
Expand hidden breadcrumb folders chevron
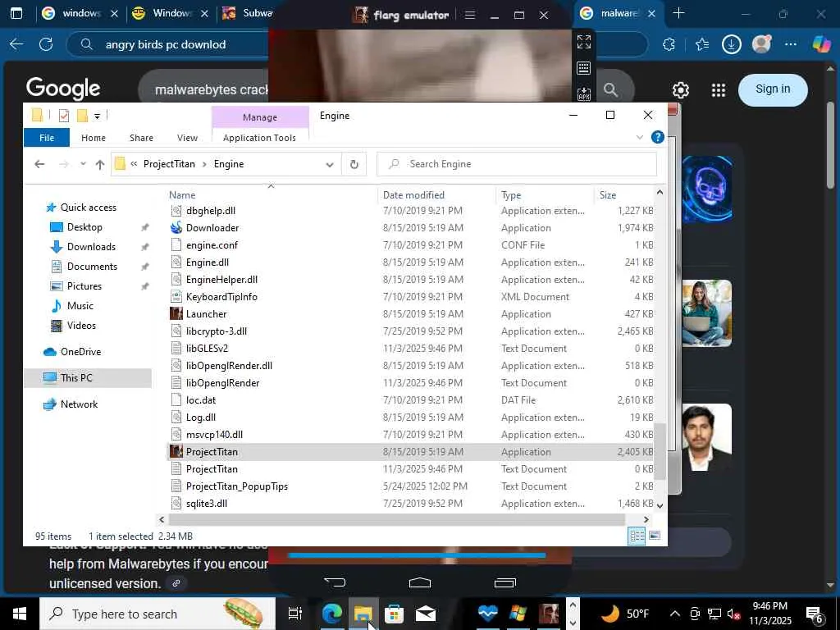134,164
